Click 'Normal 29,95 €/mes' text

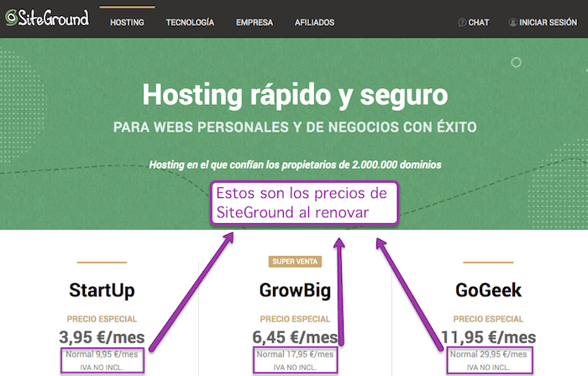[x=488, y=354]
